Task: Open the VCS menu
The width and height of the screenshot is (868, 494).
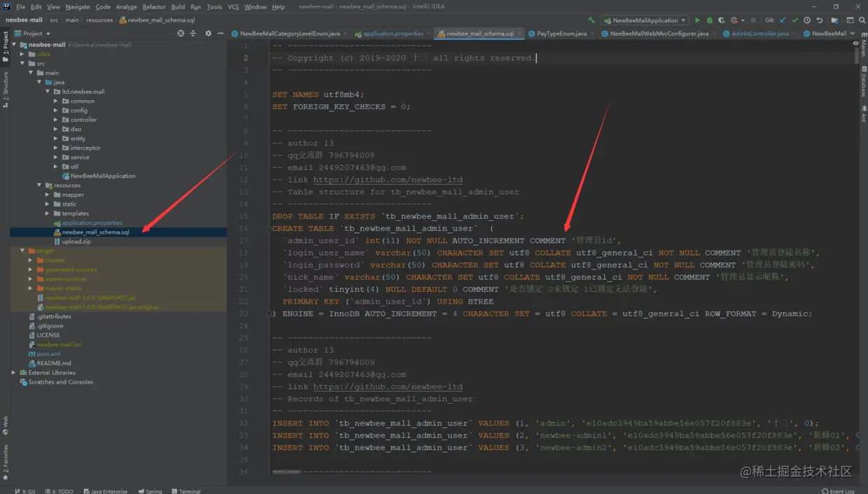Action: coord(233,6)
